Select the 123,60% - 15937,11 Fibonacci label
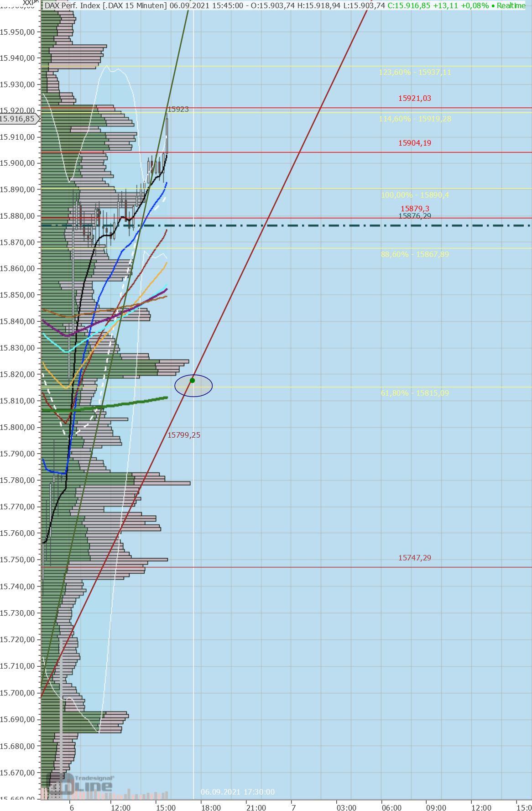The image size is (532, 811). click(414, 72)
